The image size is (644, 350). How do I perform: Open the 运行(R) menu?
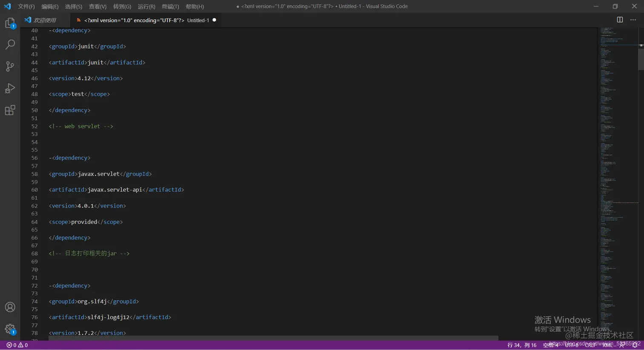pyautogui.click(x=147, y=6)
